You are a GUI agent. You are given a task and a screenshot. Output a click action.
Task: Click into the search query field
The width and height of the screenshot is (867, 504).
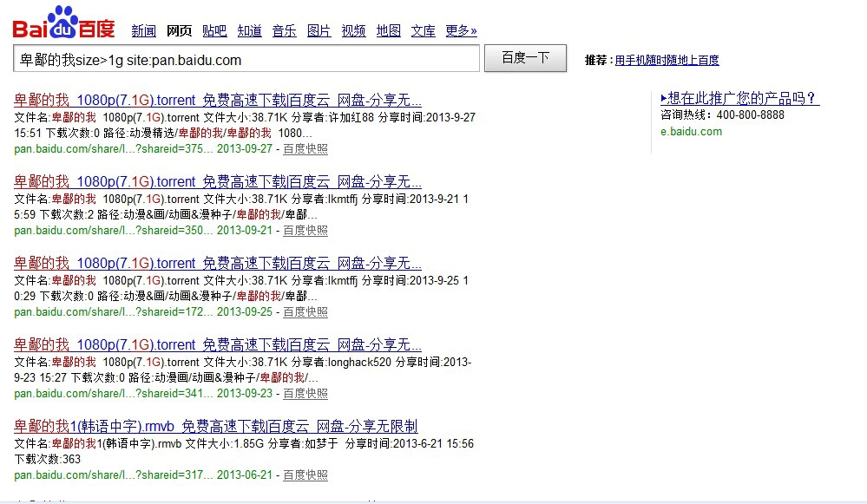tap(246, 60)
